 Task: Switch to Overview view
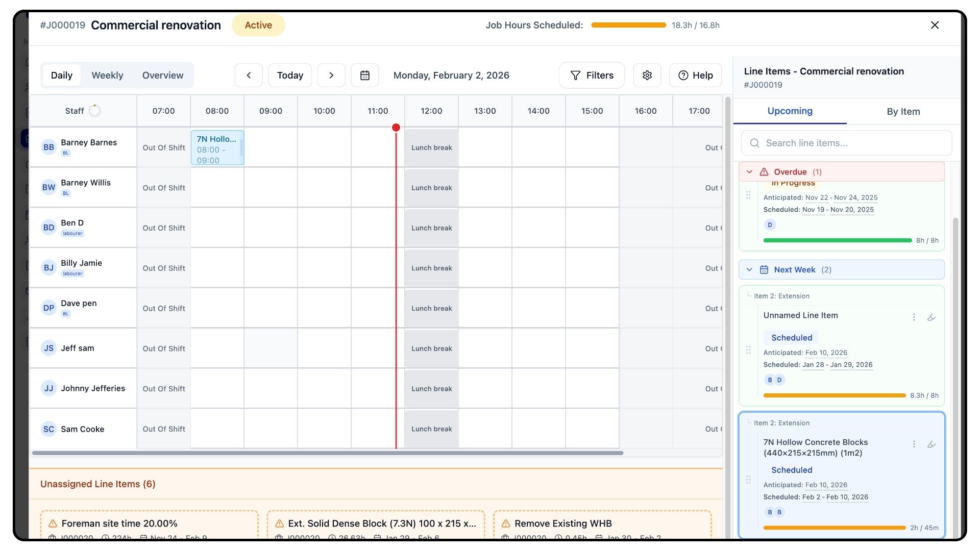162,76
